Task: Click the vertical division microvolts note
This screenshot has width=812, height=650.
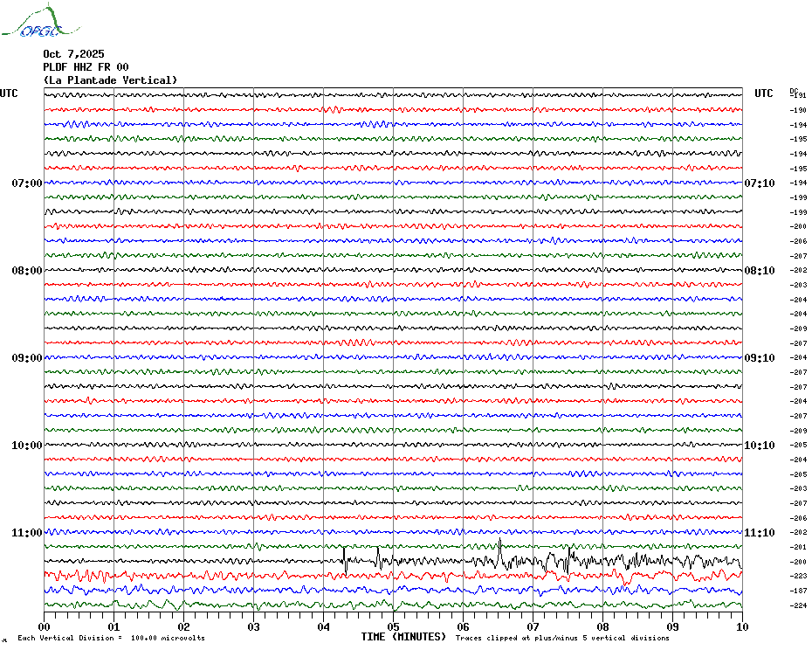Action: coord(111,639)
